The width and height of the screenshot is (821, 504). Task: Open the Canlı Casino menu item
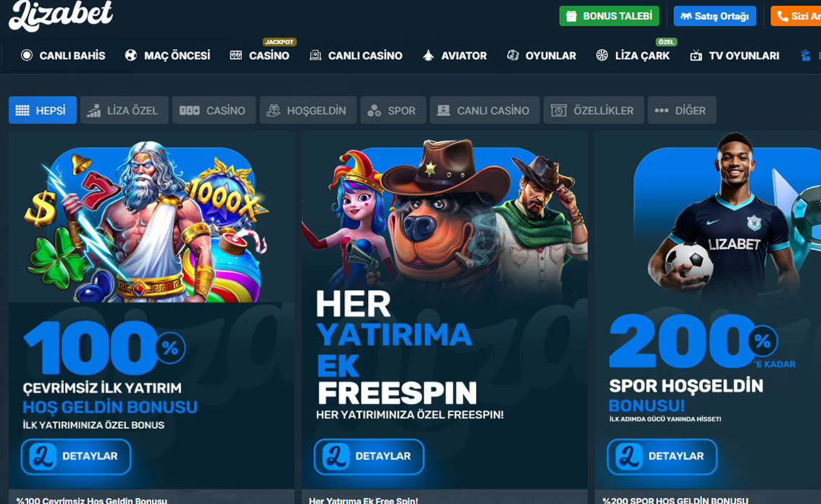[x=356, y=55]
